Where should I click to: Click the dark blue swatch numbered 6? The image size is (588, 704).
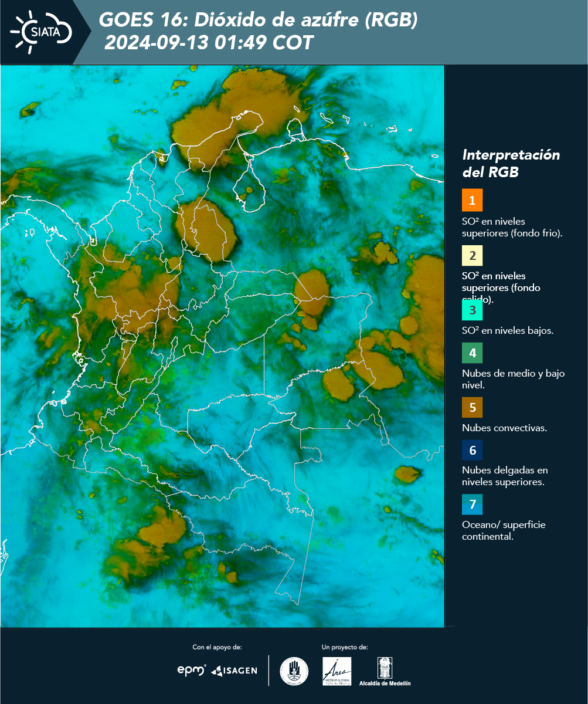(x=472, y=451)
